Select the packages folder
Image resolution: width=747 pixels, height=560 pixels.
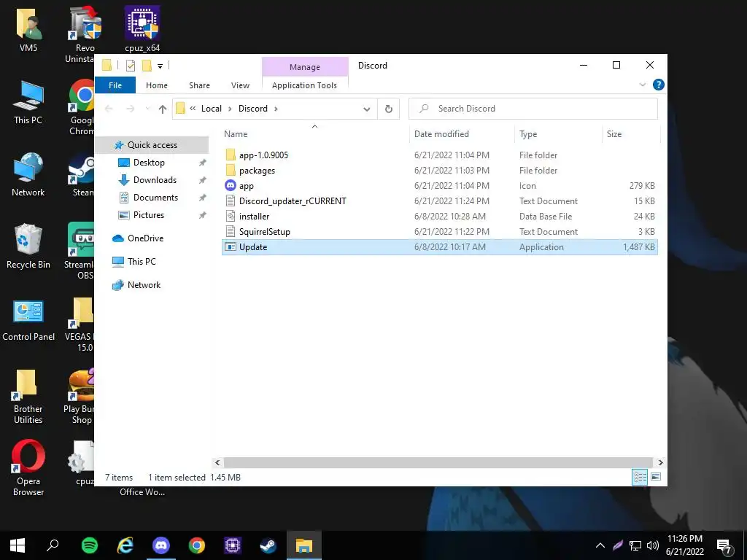tap(257, 171)
